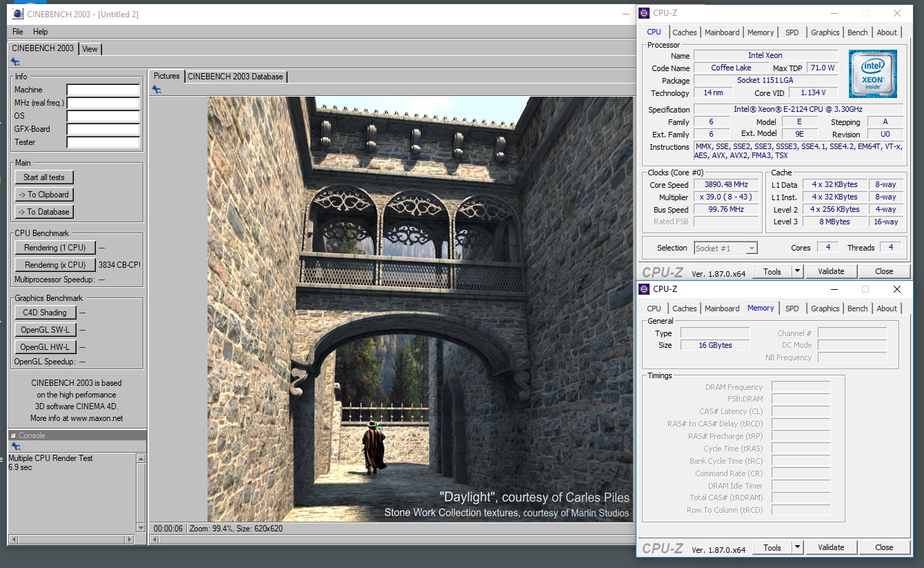Screen dimensions: 924x568
Task: Click Close button in top CPU-Z window
Action: (x=884, y=271)
